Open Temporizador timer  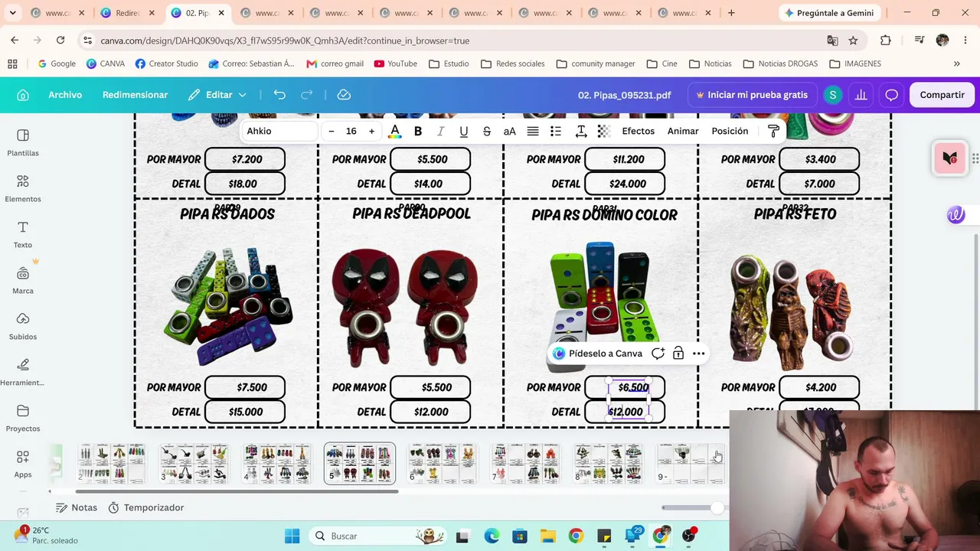pyautogui.click(x=146, y=507)
